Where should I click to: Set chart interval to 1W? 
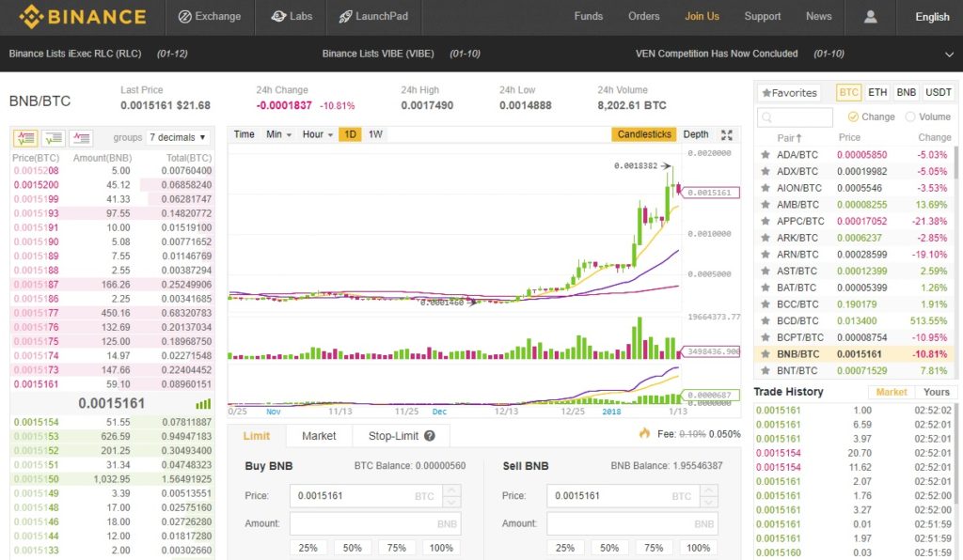(375, 134)
